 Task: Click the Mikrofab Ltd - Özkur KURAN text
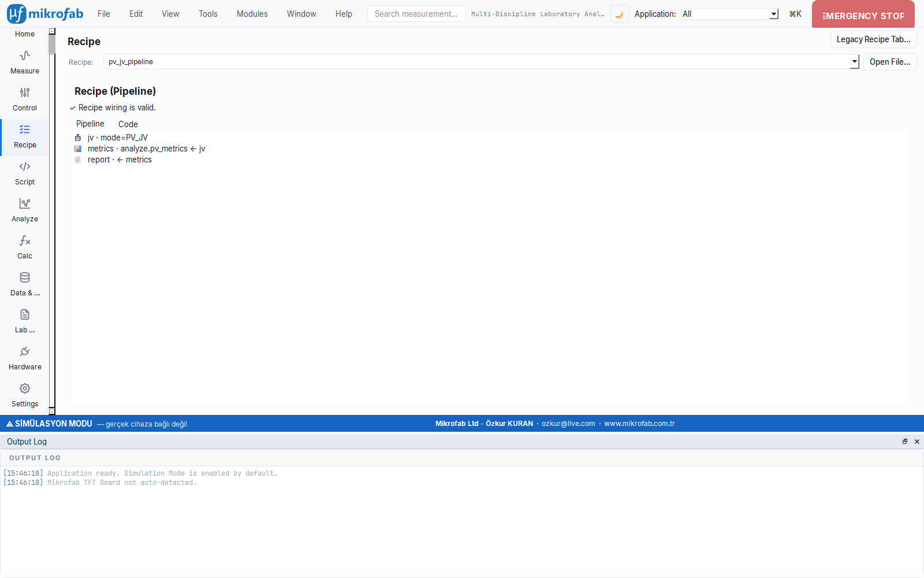[484, 424]
